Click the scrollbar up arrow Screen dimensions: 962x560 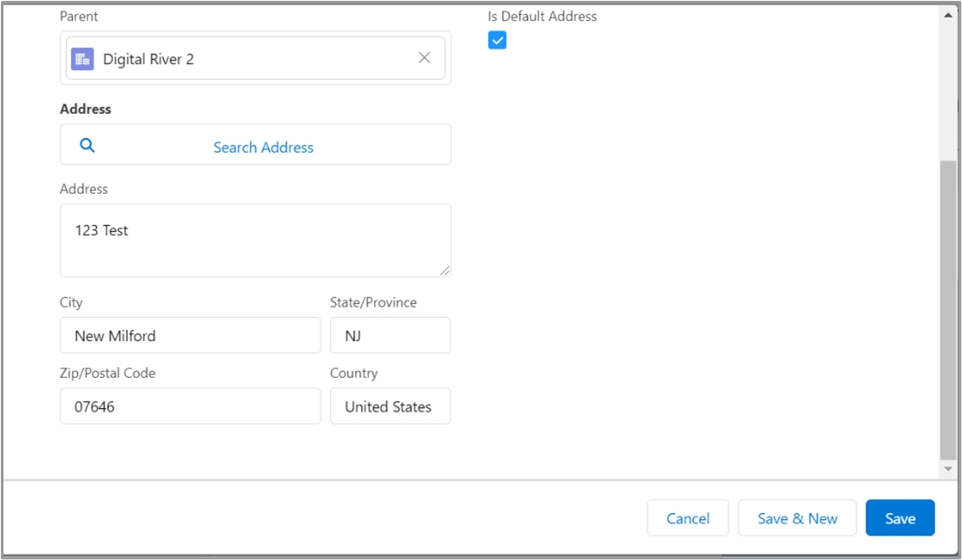pos(947,15)
